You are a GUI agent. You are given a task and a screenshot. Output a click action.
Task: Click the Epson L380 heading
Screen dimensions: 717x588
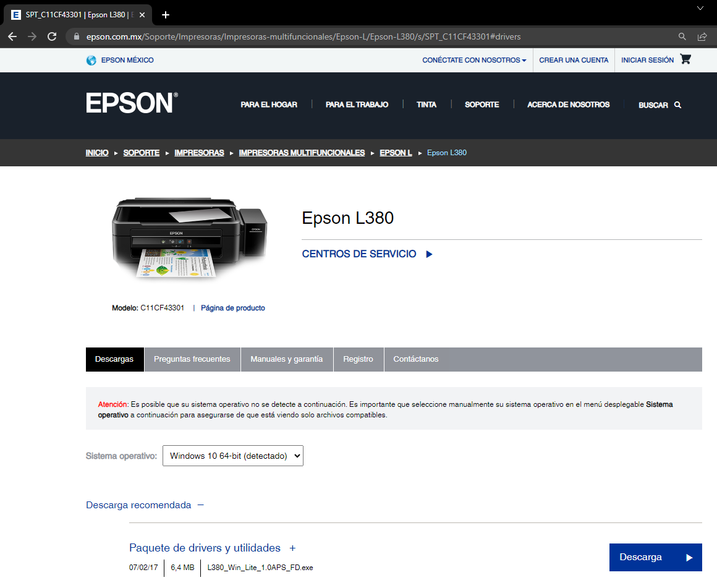347,218
